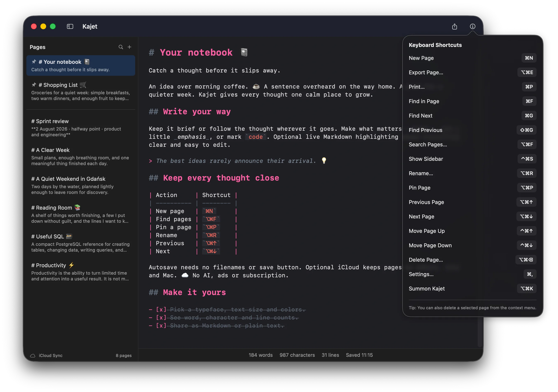558x392 pixels.
Task: Open the A Clear Week page
Action: pos(81,157)
